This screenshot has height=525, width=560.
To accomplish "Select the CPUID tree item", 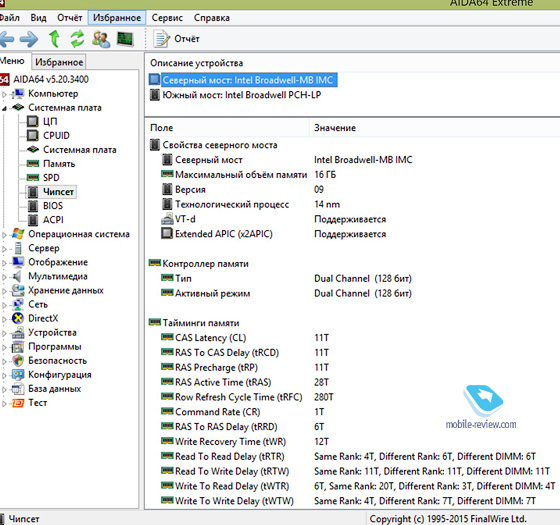I will click(x=56, y=135).
